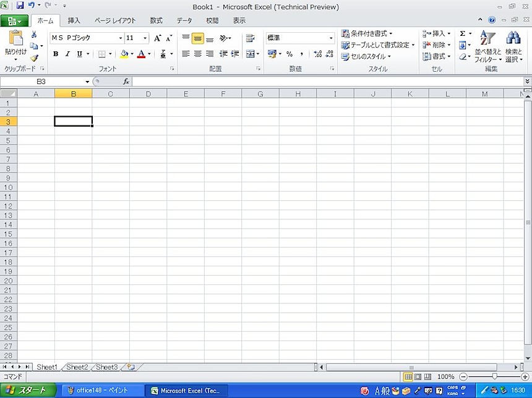This screenshot has width=532, height=398.
Task: Toggle top vertical alignment
Action: point(186,38)
